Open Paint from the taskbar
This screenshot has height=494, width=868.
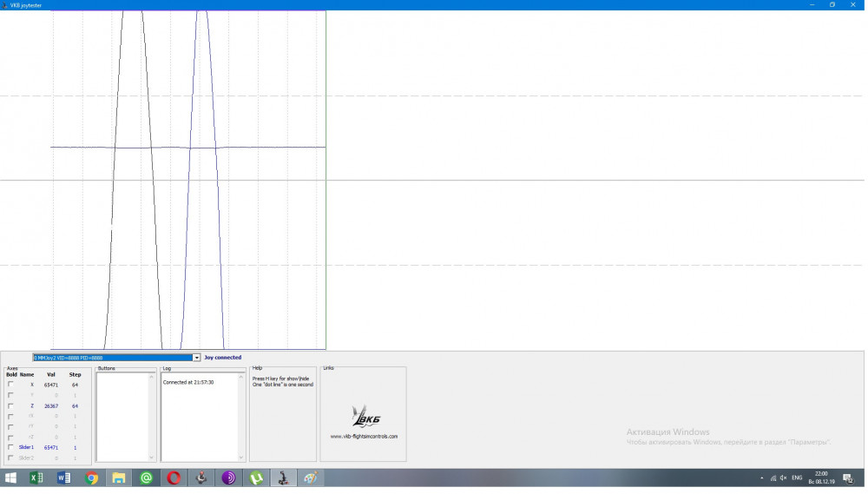coord(311,478)
